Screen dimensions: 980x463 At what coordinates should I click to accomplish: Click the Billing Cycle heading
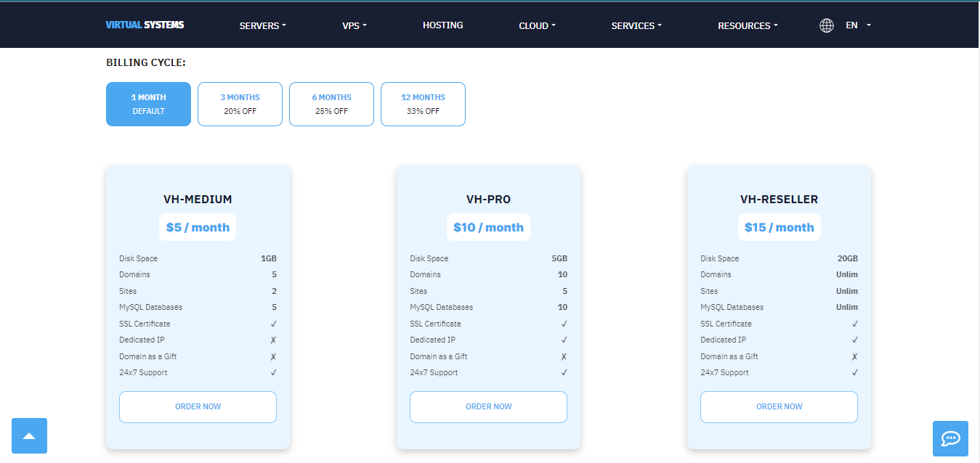[x=146, y=62]
